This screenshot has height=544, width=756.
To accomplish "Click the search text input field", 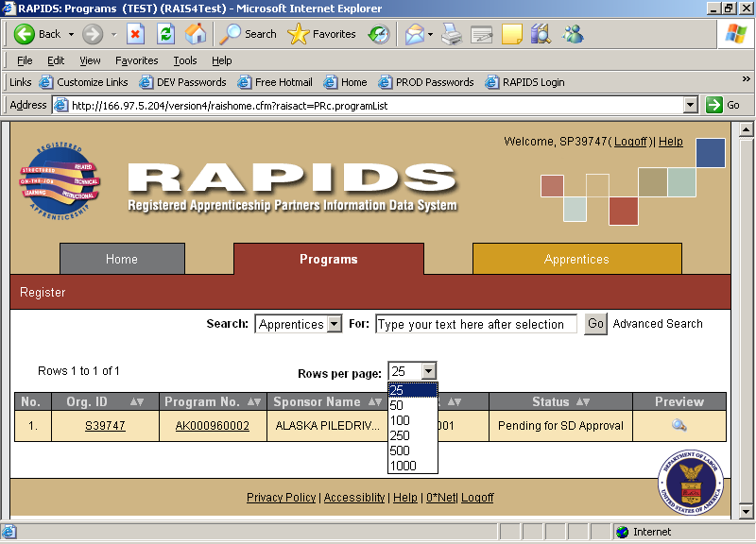I will (x=475, y=324).
